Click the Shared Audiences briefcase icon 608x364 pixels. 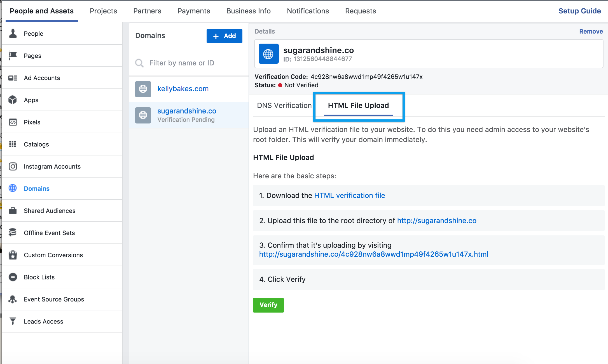[x=13, y=211]
